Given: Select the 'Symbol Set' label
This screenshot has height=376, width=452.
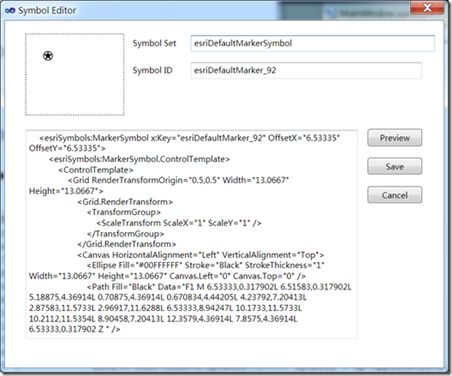Looking at the screenshot, I should tap(154, 43).
